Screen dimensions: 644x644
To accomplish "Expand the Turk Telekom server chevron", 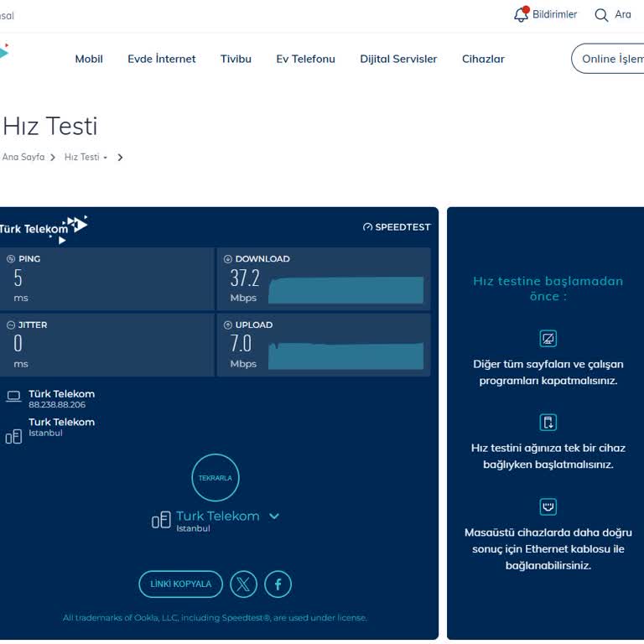I will pos(274,517).
